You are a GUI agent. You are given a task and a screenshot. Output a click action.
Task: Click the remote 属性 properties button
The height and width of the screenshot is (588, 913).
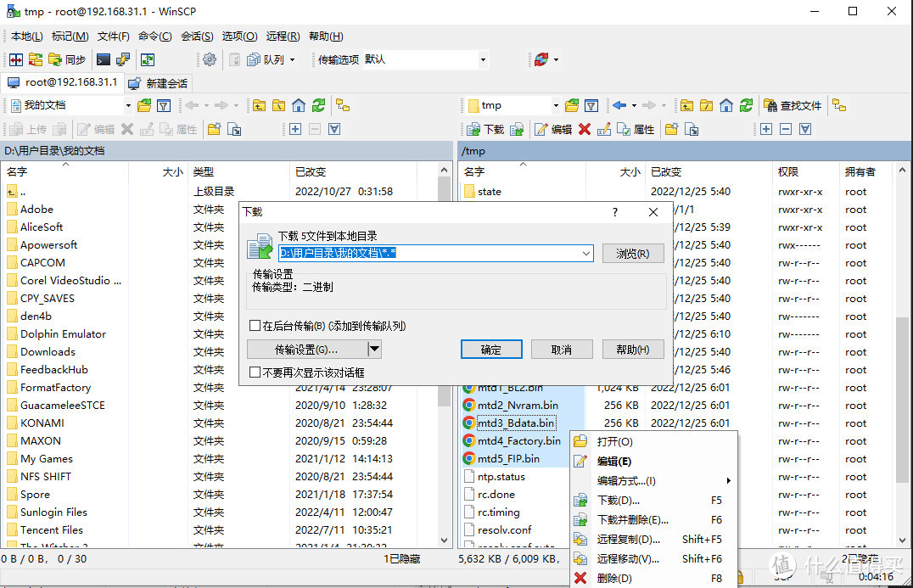pyautogui.click(x=636, y=129)
